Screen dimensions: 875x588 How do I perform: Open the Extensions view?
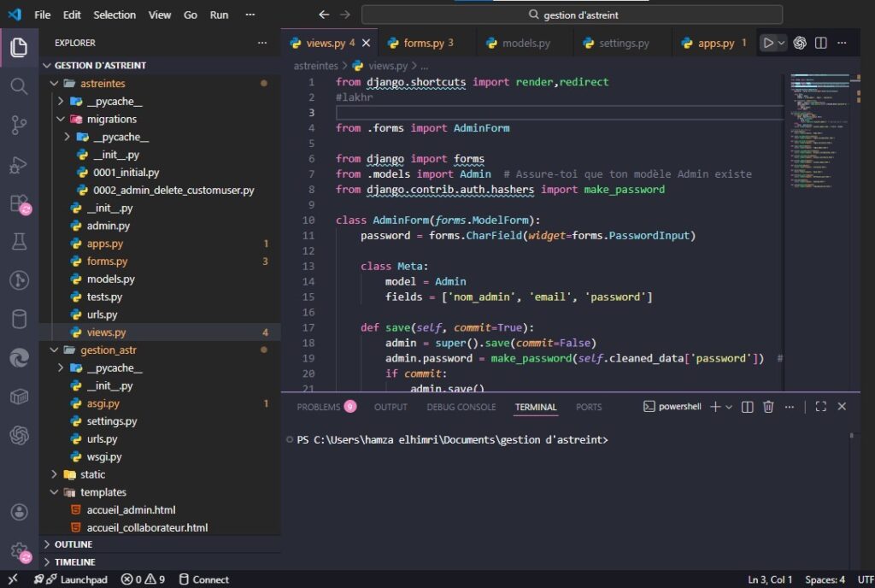click(19, 203)
